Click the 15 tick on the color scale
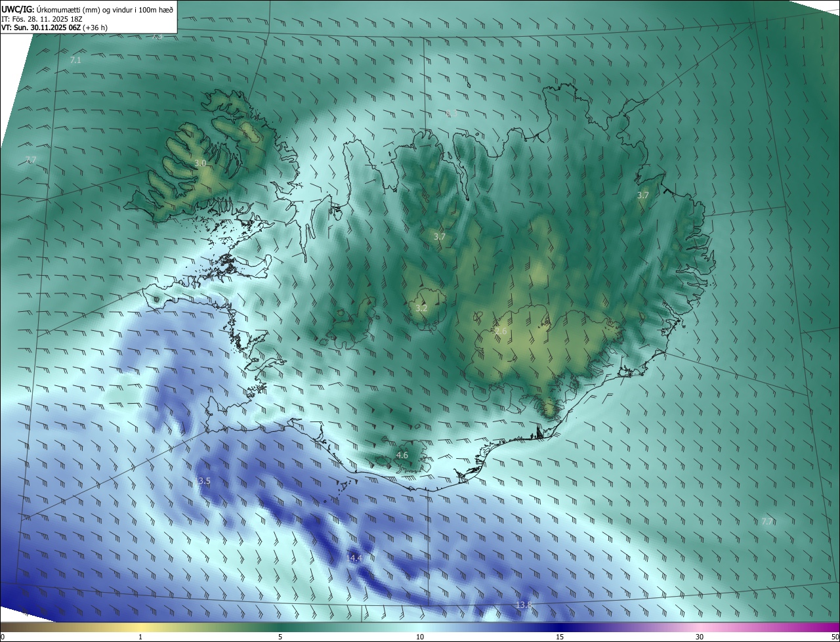Screen dimensions: 840x642 point(560,637)
